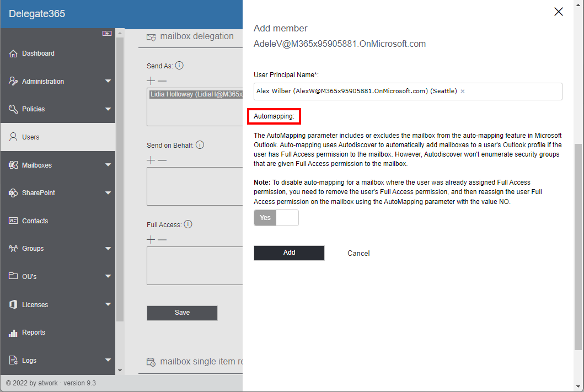Open the Groups menu item
Screen dimensions: 584x392
[58, 248]
